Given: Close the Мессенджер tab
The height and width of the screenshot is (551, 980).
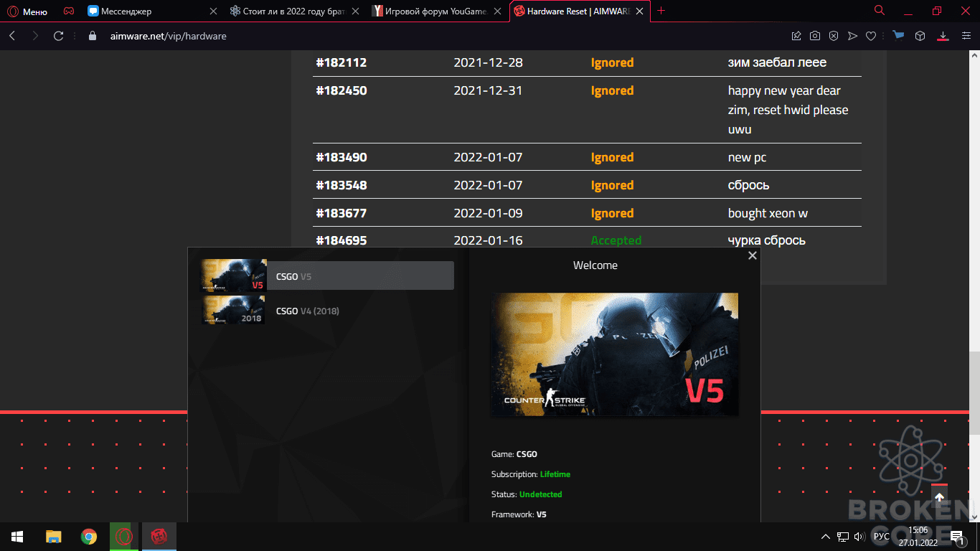Looking at the screenshot, I should tap(213, 11).
